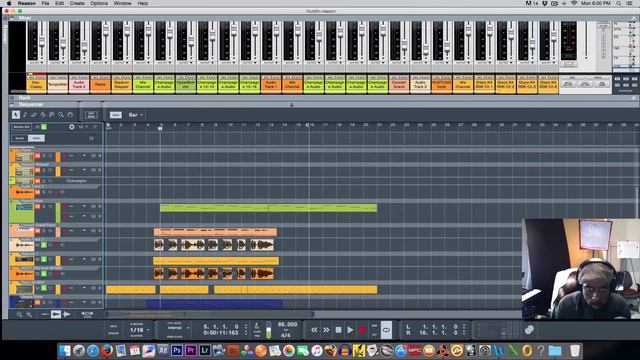The image size is (640, 360).
Task: Click the first mixer channel fader
Action: click(x=42, y=41)
